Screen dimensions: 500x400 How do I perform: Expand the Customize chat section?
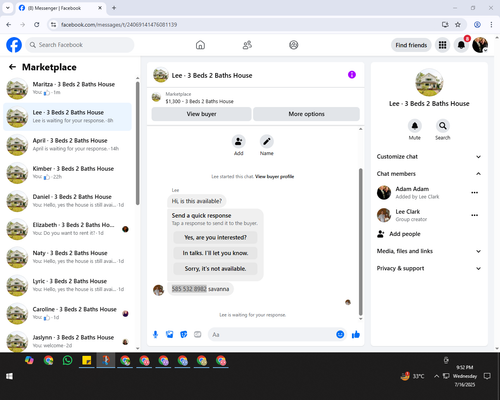[429, 157]
